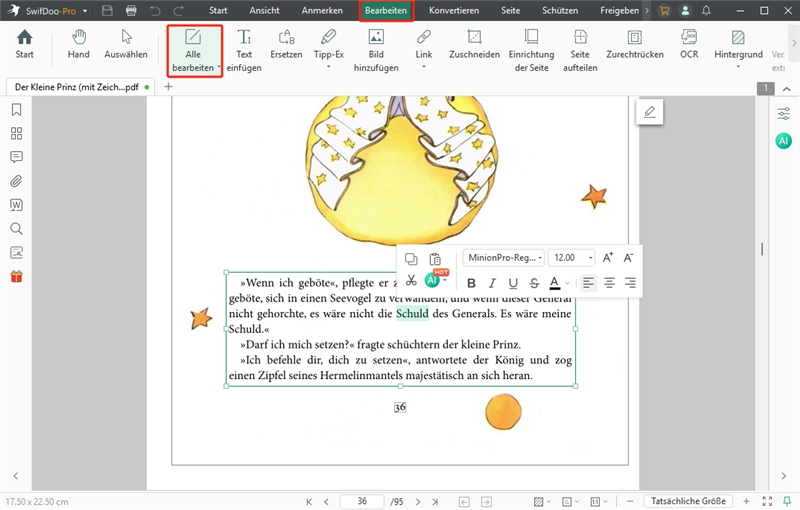Select the Hand tool

(x=79, y=44)
